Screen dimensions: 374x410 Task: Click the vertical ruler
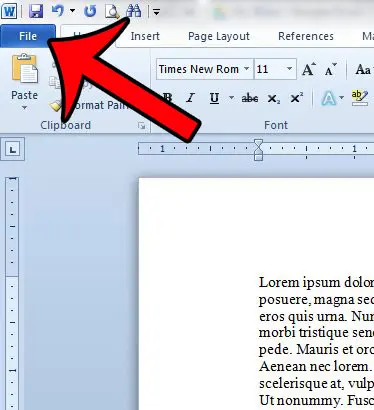[12, 293]
